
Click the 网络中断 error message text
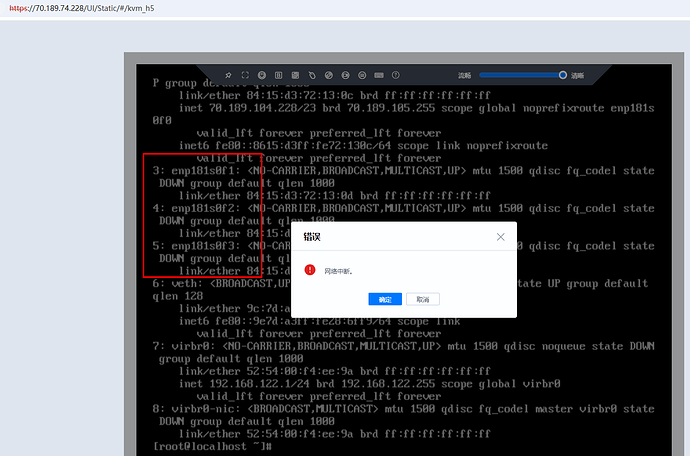337,271
